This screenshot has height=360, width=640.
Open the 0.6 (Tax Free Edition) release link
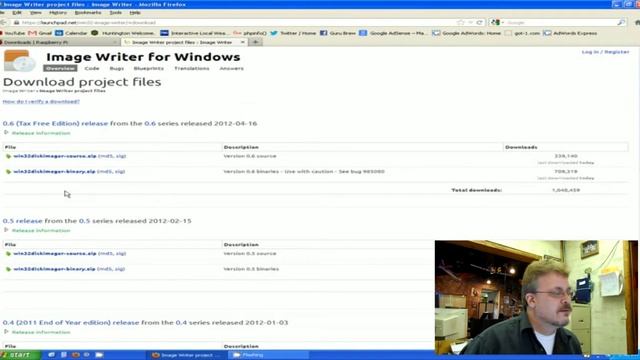pyautogui.click(x=56, y=123)
